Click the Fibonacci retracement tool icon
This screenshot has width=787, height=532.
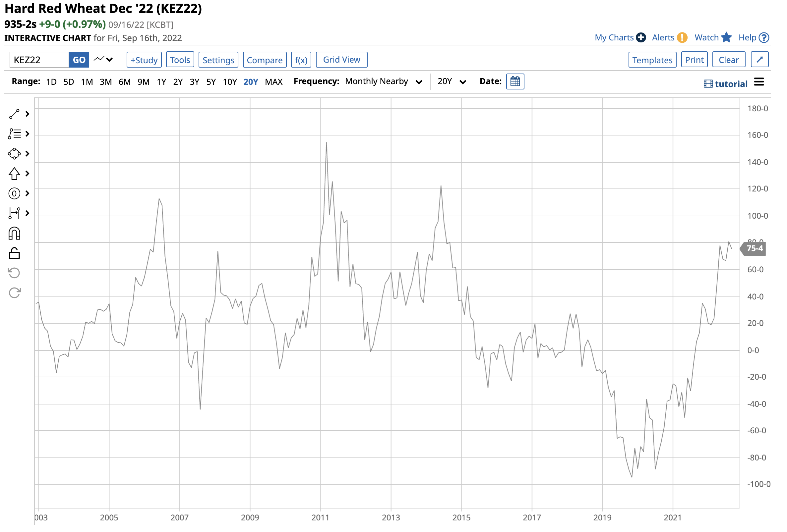[14, 134]
